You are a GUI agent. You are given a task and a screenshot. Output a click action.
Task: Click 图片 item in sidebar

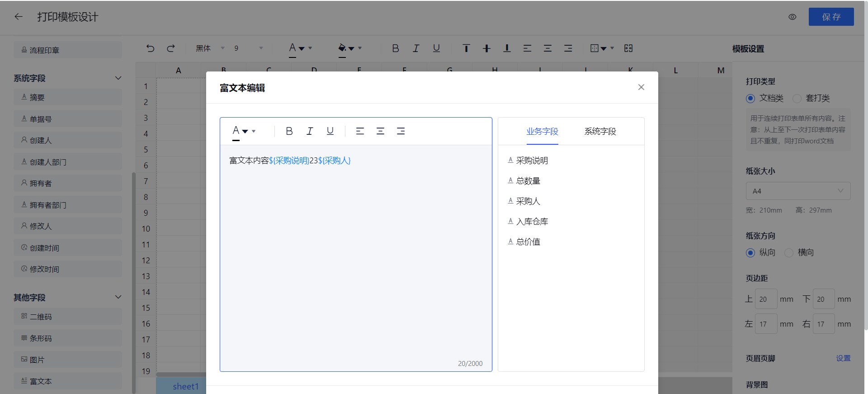point(68,360)
